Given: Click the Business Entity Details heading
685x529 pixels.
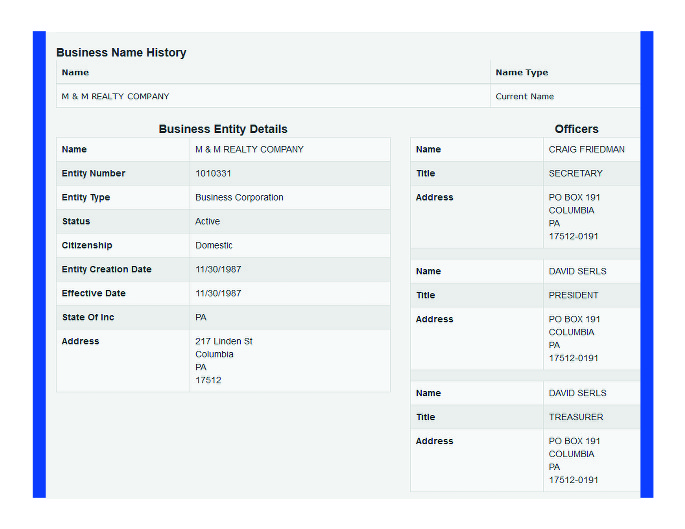Looking at the screenshot, I should pyautogui.click(x=223, y=129).
